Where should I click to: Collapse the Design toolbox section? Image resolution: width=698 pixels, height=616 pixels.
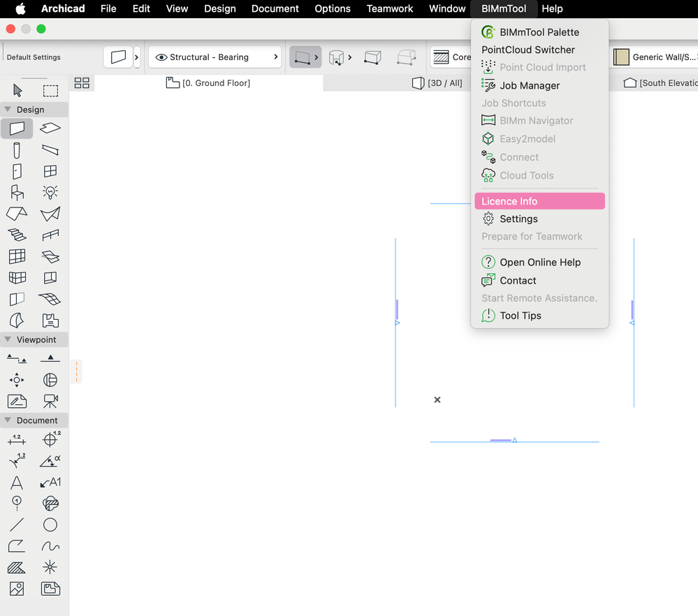pos(8,109)
